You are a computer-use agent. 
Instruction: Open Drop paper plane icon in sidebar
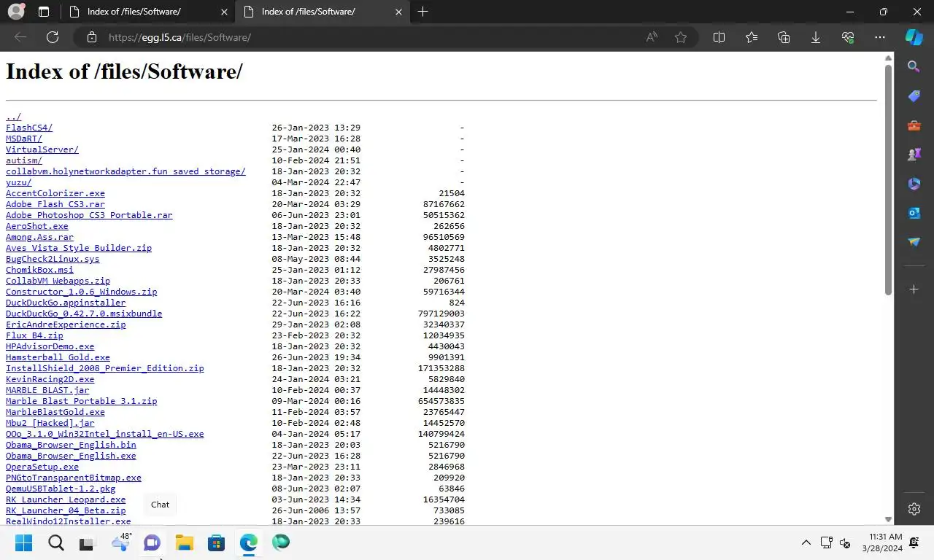[914, 242]
